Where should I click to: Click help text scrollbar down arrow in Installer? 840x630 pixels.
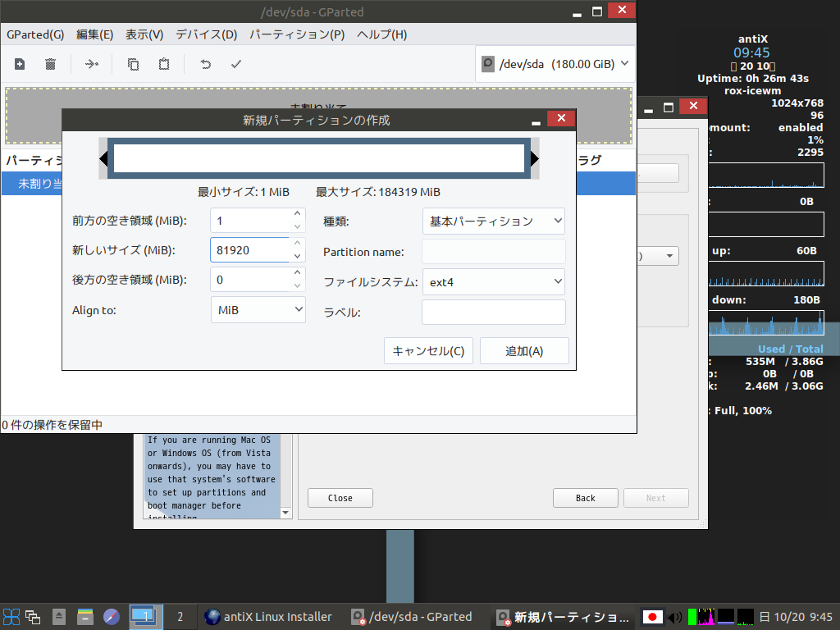coord(285,513)
